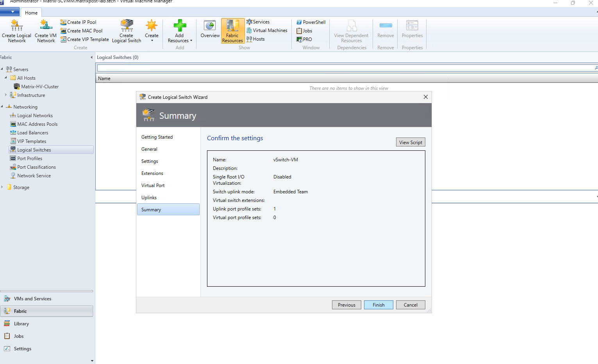Viewport: 598px width, 364px height.
Task: Open the Settings workspace
Action: (x=46, y=349)
